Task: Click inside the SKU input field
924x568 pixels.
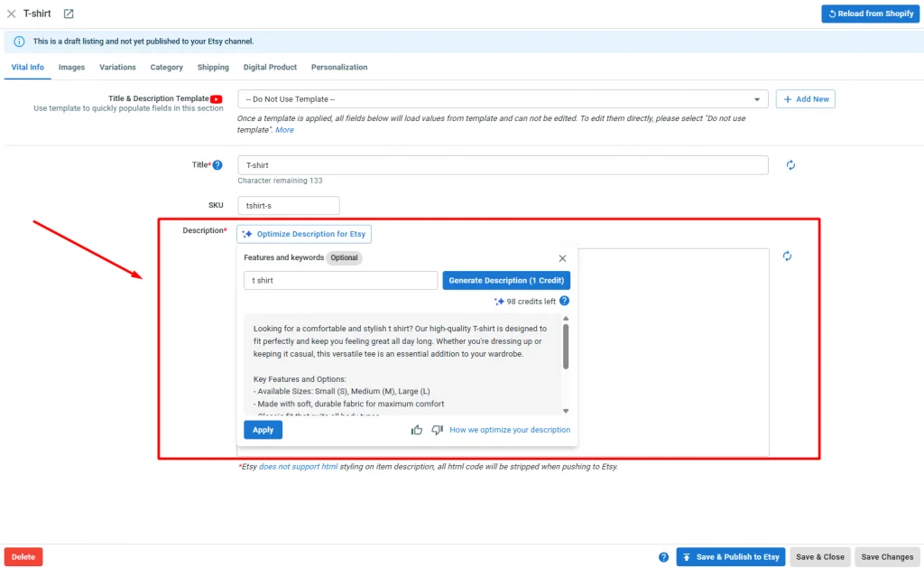Action: [289, 205]
